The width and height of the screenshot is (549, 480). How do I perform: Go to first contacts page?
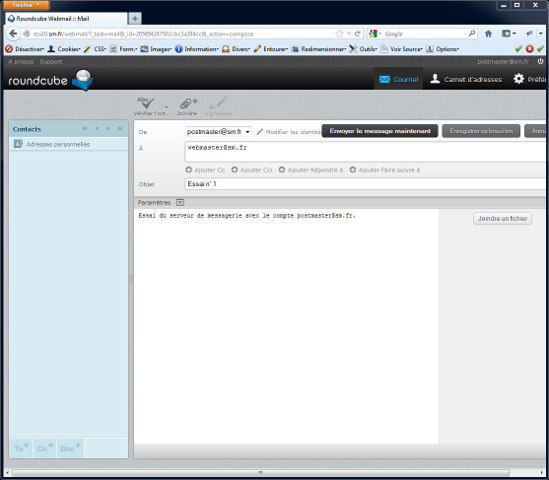(x=85, y=129)
